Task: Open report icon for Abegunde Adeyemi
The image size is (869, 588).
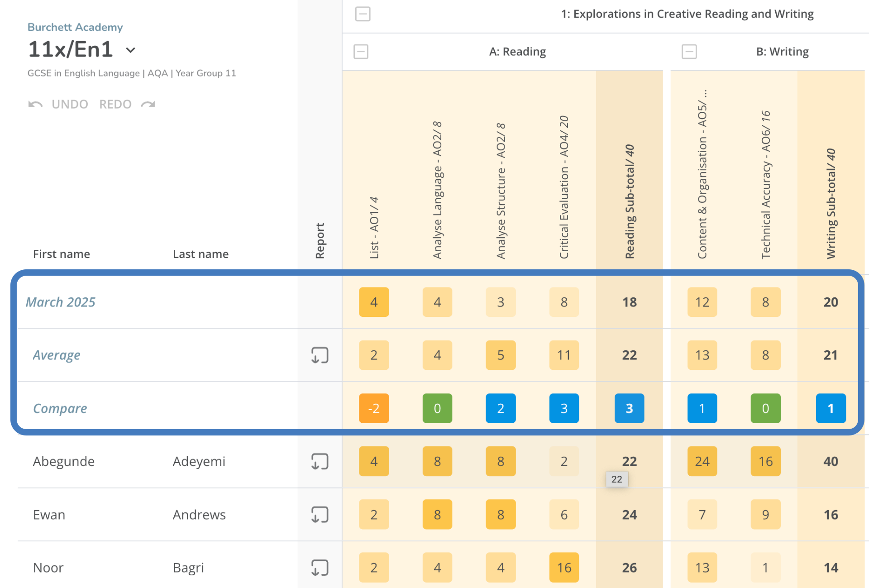Action: [x=320, y=462]
